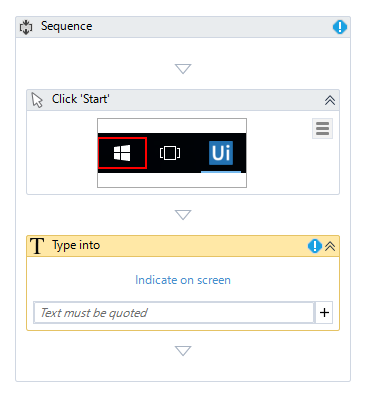Click the bottom insertion triangle below Type into

coord(183,351)
